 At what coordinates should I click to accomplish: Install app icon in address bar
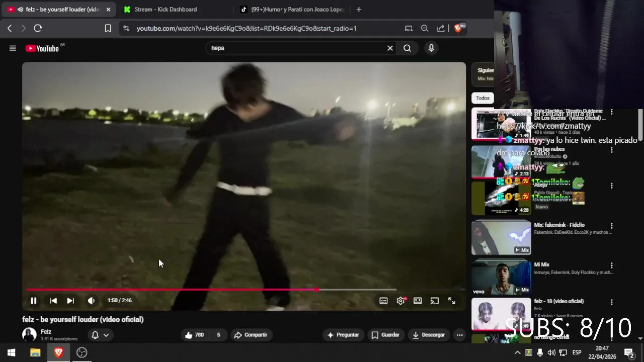point(409,29)
